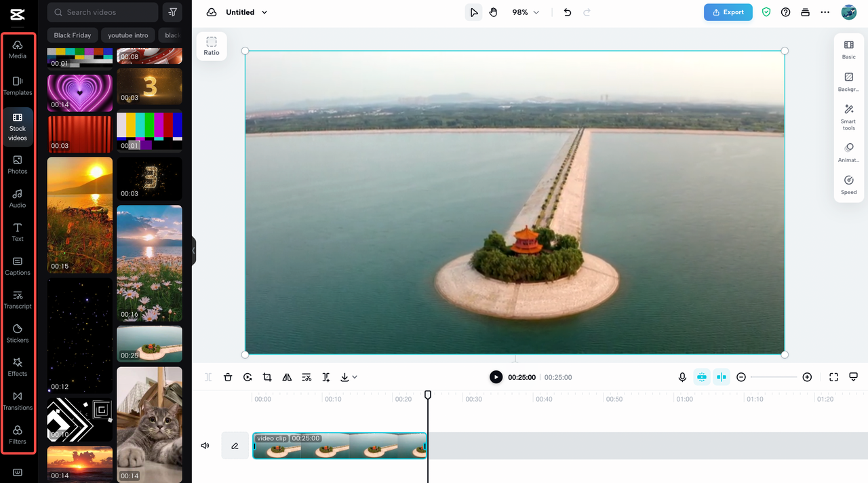Open the Photos panel
This screenshot has height=483, width=868.
tap(18, 165)
